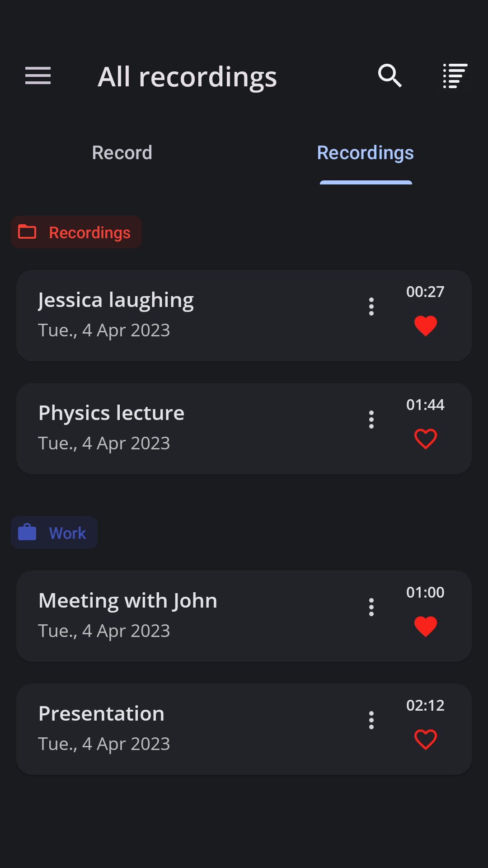Expand the three-dot menu for Presentation
The width and height of the screenshot is (488, 868).
point(371,720)
